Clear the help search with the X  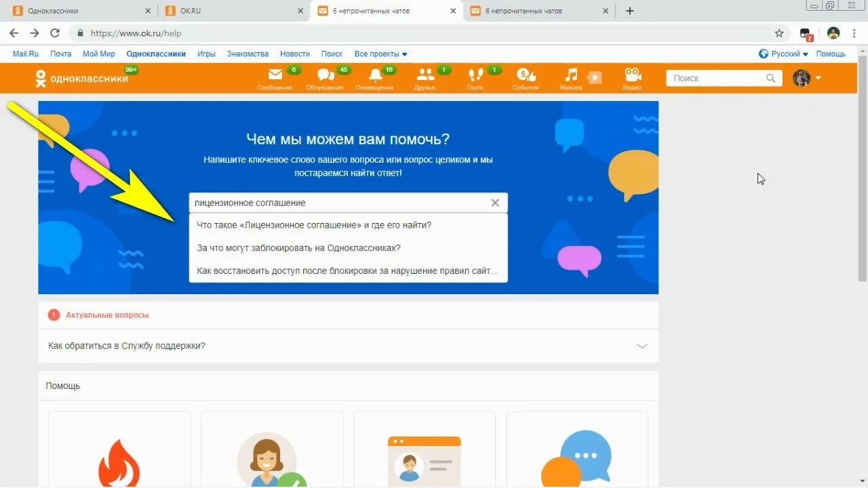495,203
